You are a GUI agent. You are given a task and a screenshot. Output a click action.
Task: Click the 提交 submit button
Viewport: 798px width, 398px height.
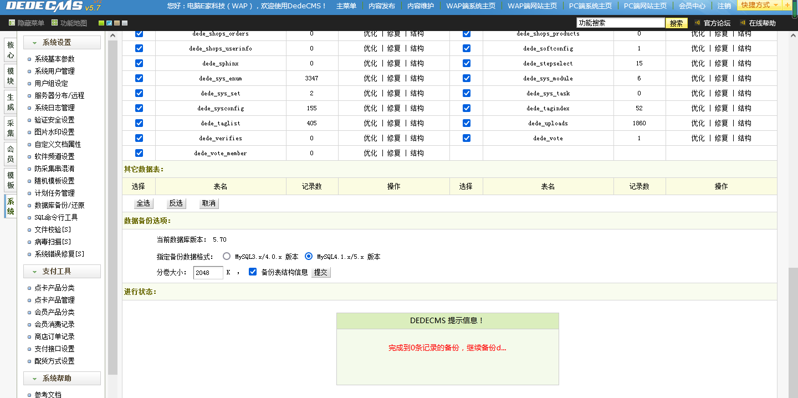coord(321,272)
